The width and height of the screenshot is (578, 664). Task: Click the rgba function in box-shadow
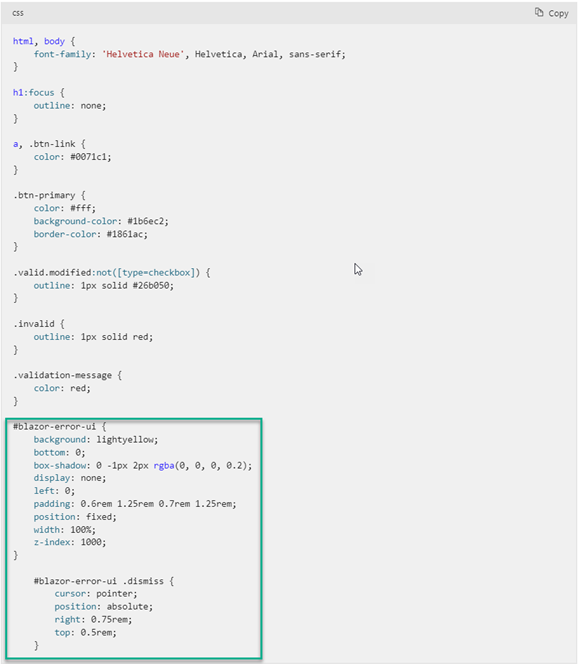point(164,465)
